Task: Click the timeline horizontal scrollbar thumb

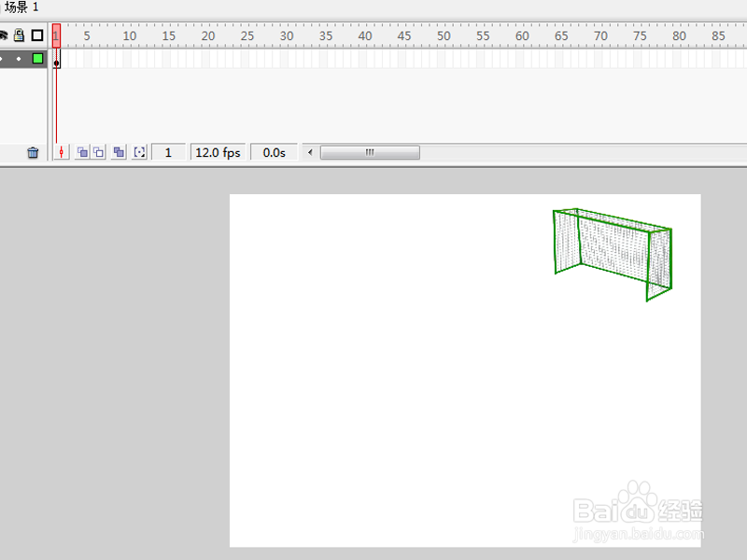Action: pos(370,152)
